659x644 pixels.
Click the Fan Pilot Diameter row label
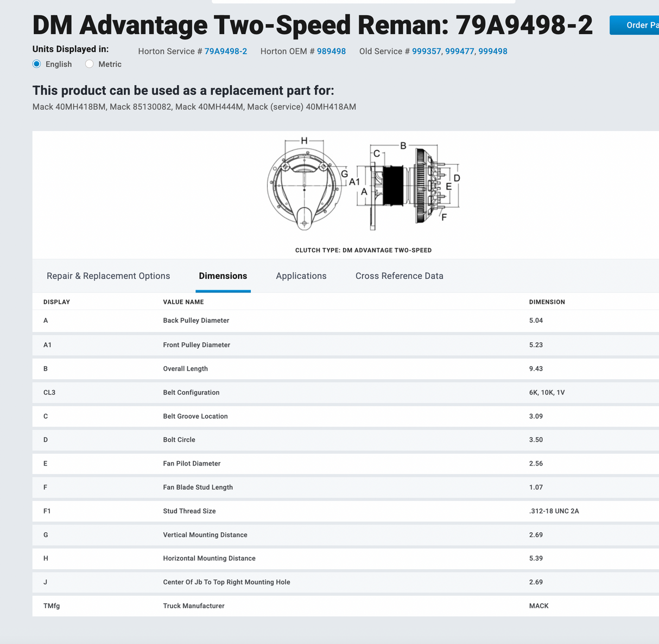click(x=192, y=464)
